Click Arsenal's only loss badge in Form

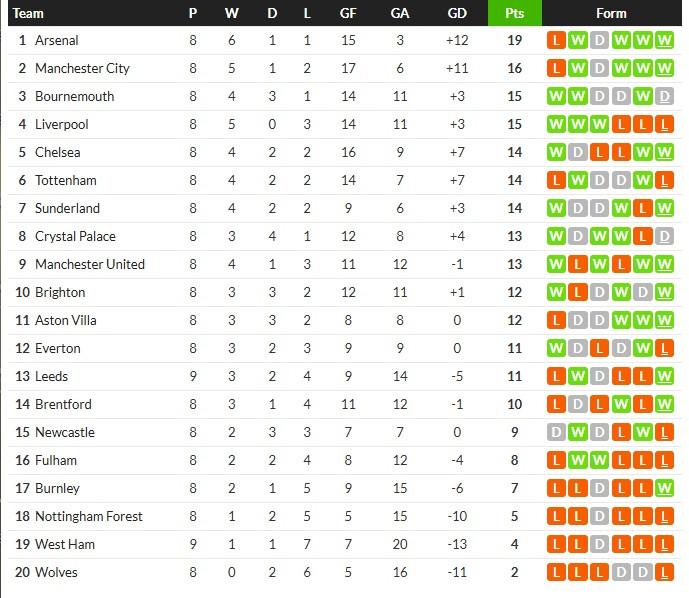[556, 40]
